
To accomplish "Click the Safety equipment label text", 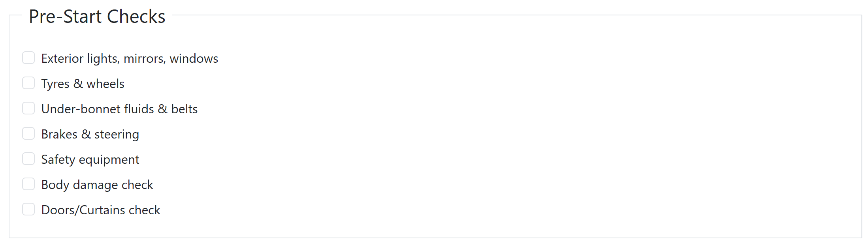I will click(90, 159).
